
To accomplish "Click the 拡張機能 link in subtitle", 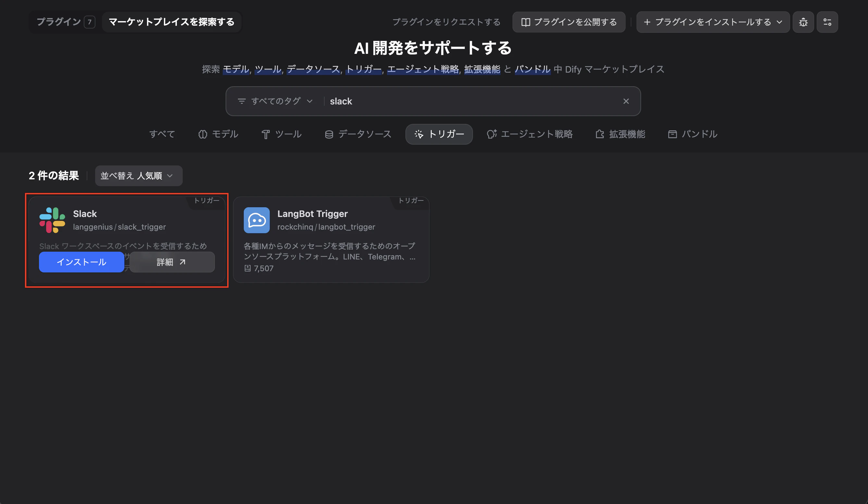I will tap(482, 69).
